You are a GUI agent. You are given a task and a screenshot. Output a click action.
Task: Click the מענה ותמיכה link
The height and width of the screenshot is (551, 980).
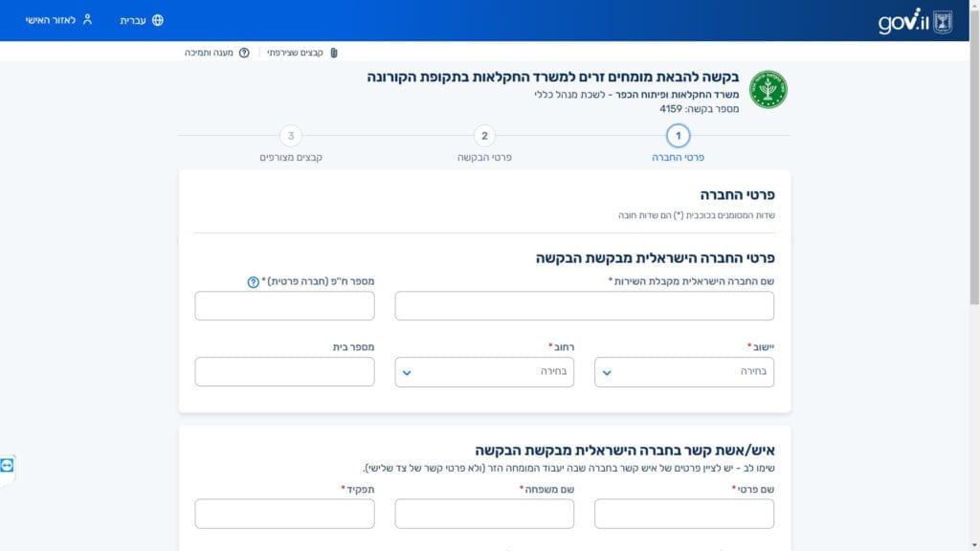point(209,54)
